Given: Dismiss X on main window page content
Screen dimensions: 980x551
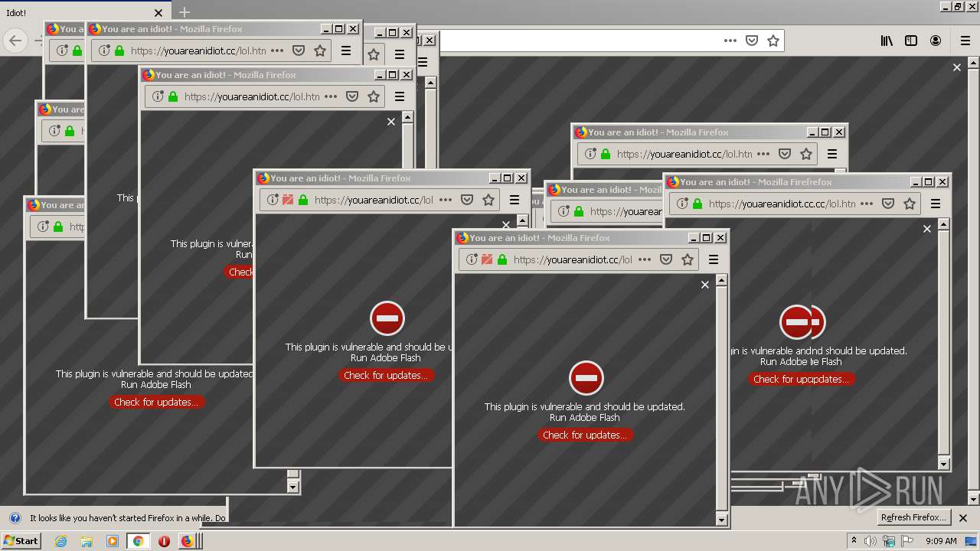Looking at the screenshot, I should coord(956,67).
